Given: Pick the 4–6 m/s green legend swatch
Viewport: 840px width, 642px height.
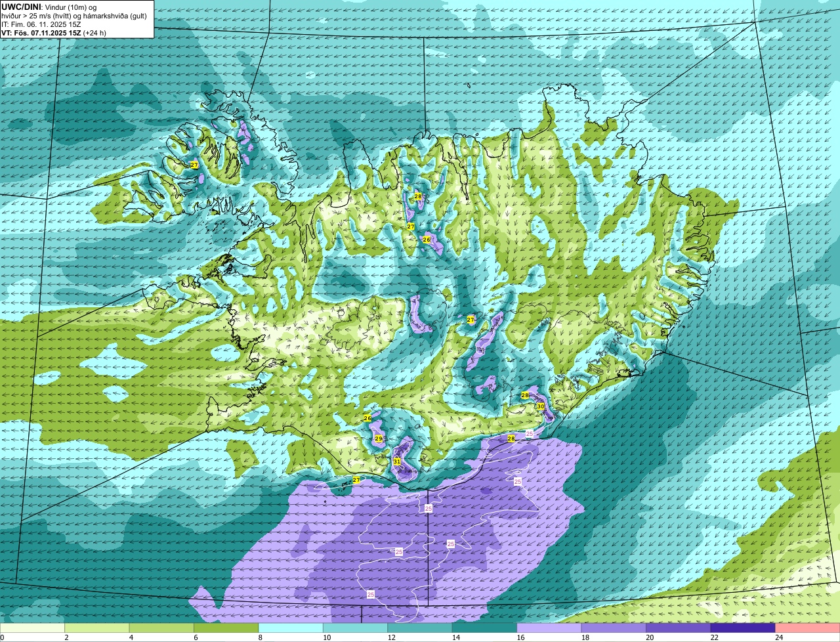Looking at the screenshot, I should (161, 628).
